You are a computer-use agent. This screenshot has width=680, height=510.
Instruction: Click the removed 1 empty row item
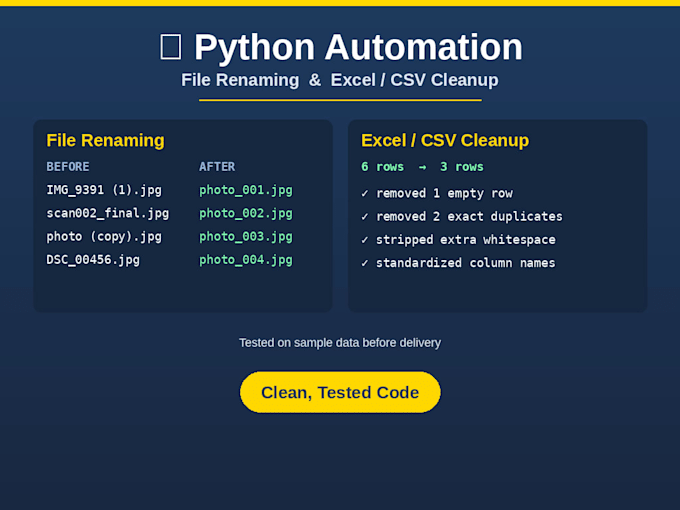point(437,193)
